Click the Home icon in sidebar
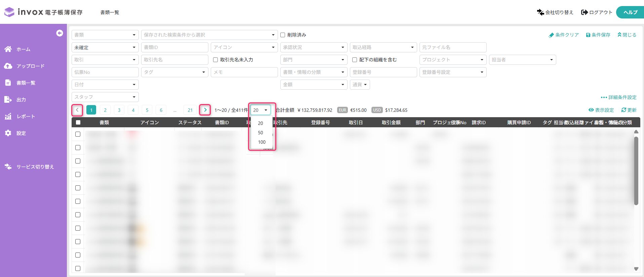This screenshot has width=644, height=277. click(8, 49)
